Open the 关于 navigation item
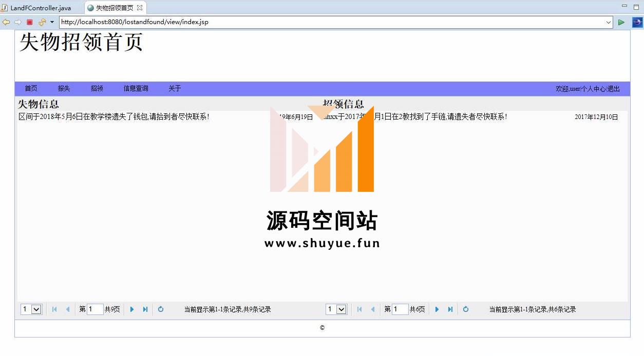Viewport: 644px width, 356px height. (175, 88)
